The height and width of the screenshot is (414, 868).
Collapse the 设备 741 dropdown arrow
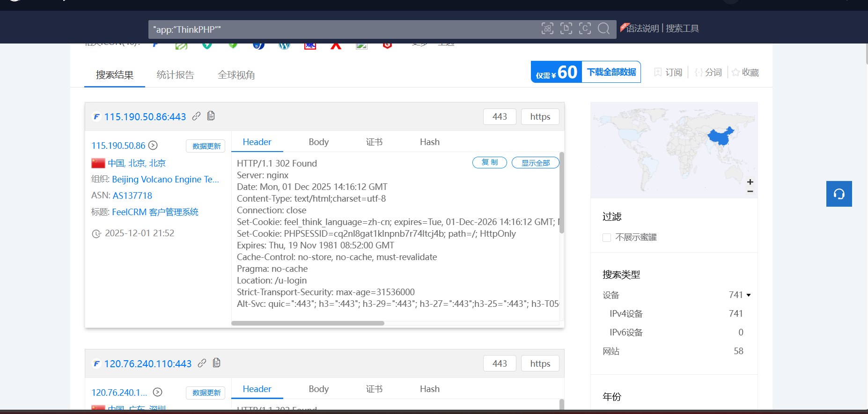749,295
